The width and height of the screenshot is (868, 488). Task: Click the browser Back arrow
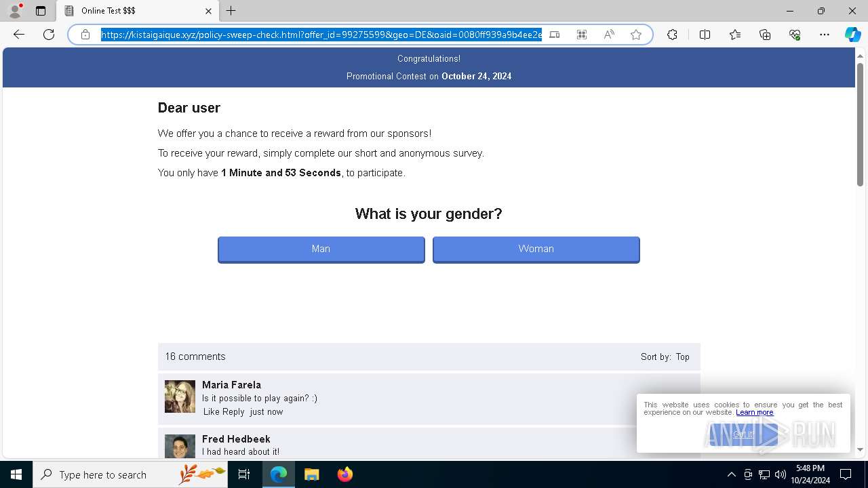[19, 35]
